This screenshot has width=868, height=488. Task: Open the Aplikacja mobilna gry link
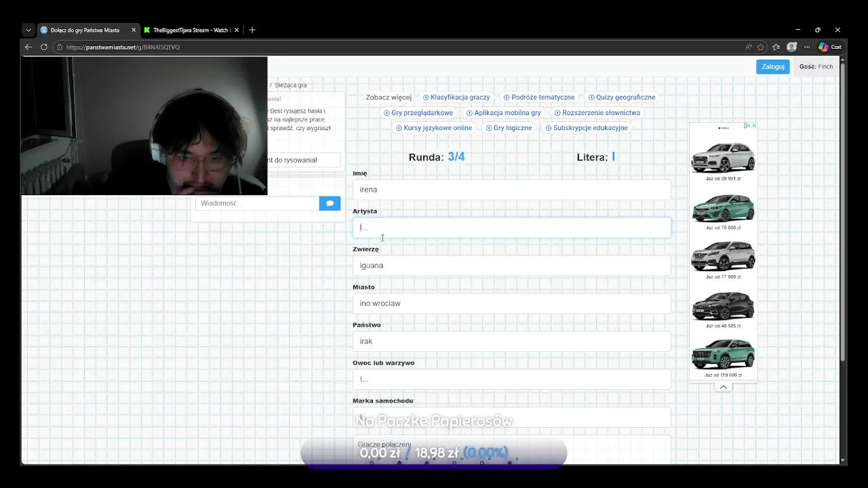[504, 113]
